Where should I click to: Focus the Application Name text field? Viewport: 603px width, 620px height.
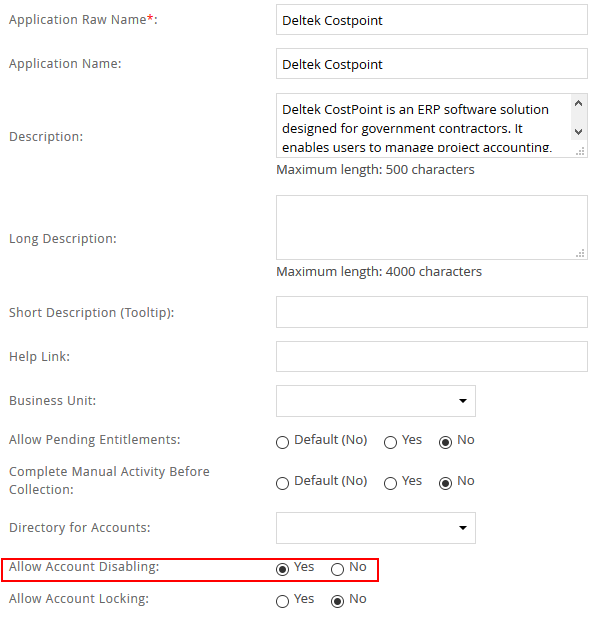tap(432, 64)
